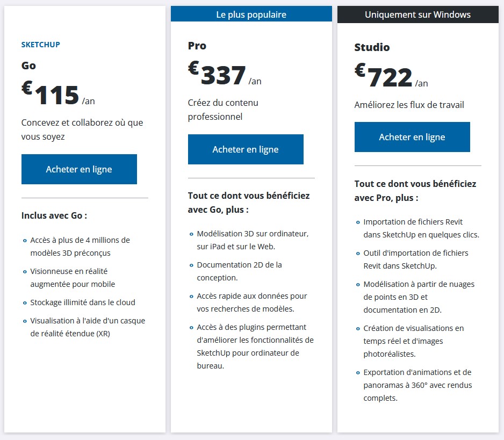Click the €337 /an price
Image resolution: width=504 pixels, height=440 pixels.
pyautogui.click(x=225, y=74)
